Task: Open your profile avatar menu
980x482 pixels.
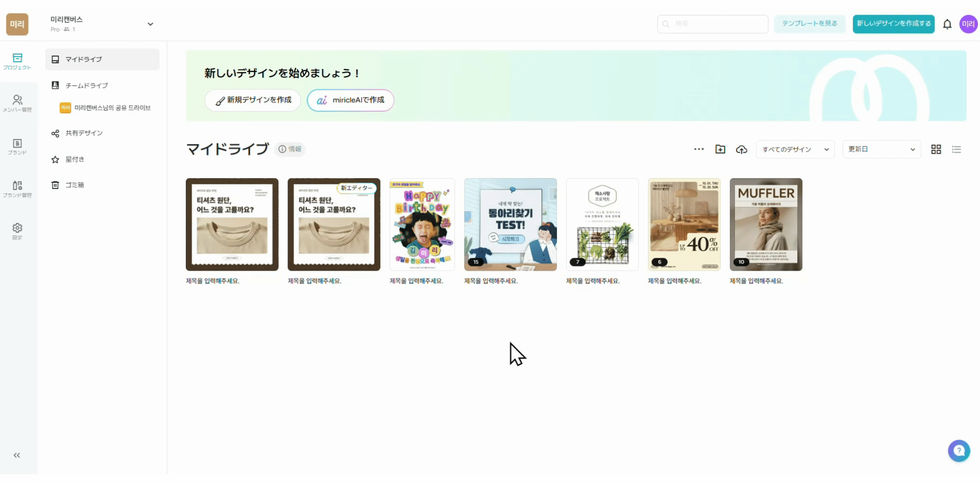Action: click(x=968, y=24)
